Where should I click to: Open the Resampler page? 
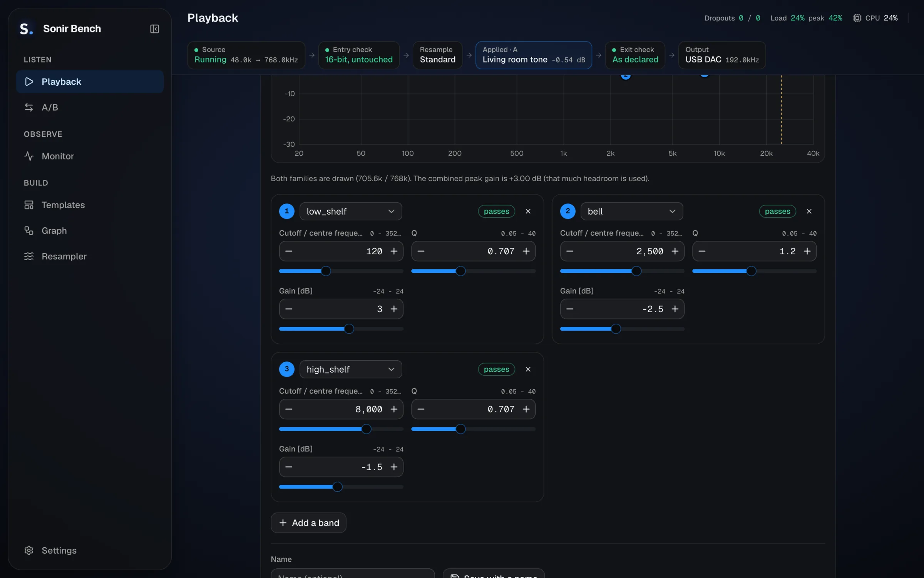point(90,256)
